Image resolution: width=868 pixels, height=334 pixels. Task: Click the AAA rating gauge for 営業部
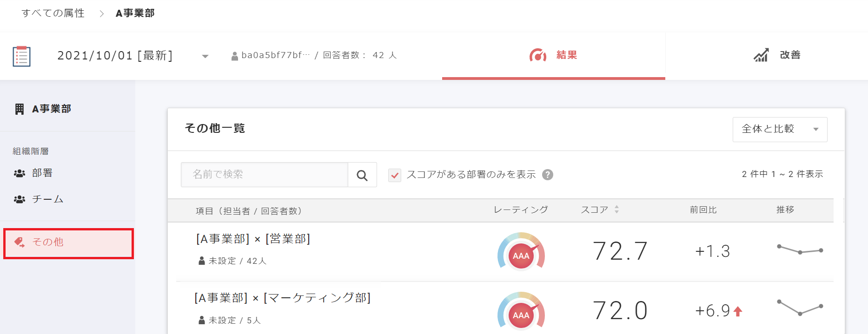(521, 252)
